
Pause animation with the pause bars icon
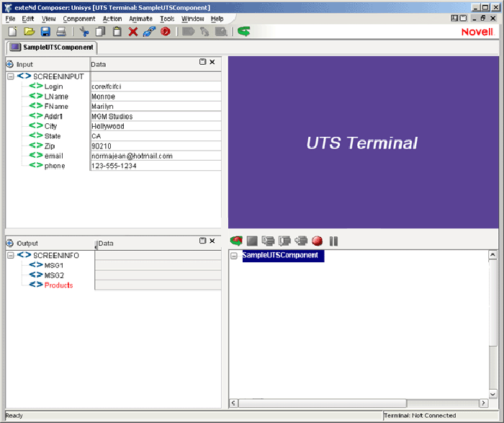coord(333,241)
